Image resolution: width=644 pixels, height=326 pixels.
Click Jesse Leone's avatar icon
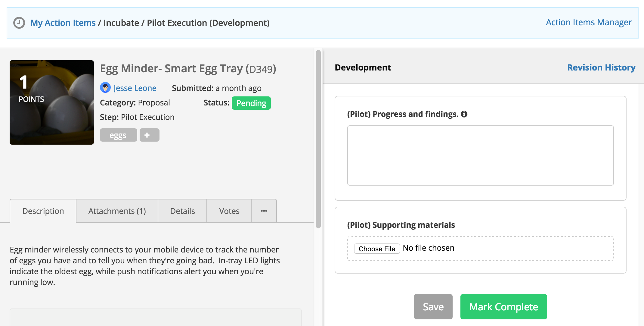click(x=105, y=88)
